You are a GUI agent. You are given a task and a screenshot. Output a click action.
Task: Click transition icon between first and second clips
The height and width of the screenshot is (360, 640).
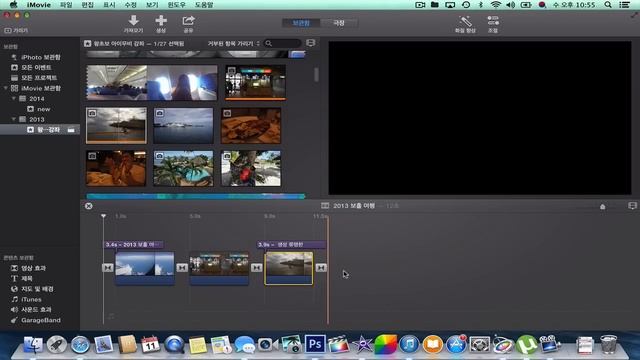182,268
